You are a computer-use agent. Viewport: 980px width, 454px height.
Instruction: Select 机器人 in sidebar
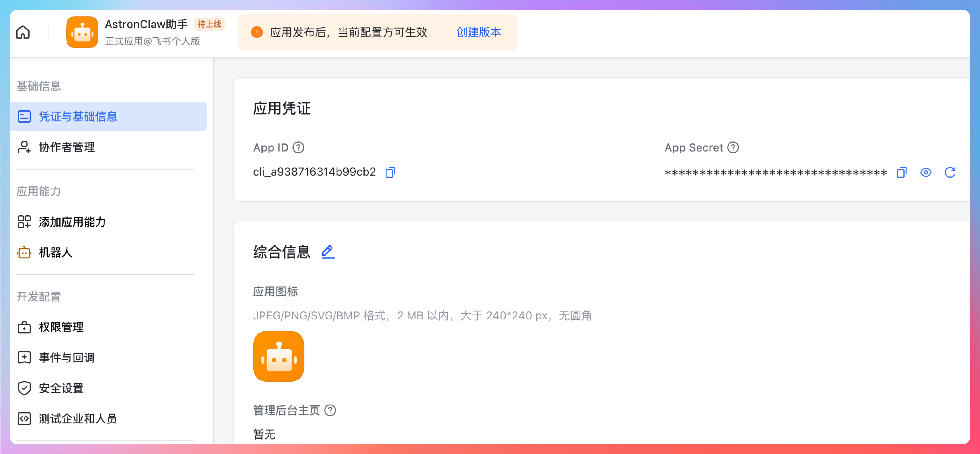[x=55, y=252]
